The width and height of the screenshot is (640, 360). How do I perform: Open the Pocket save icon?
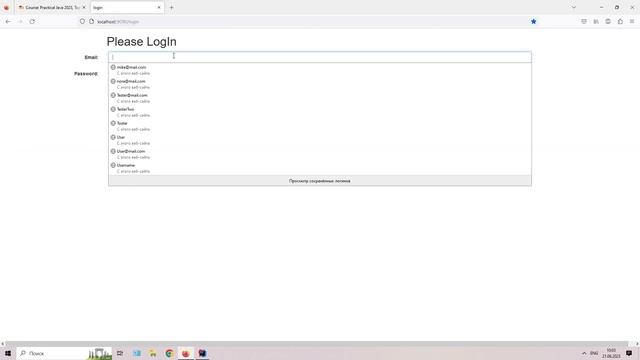pyautogui.click(x=584, y=22)
